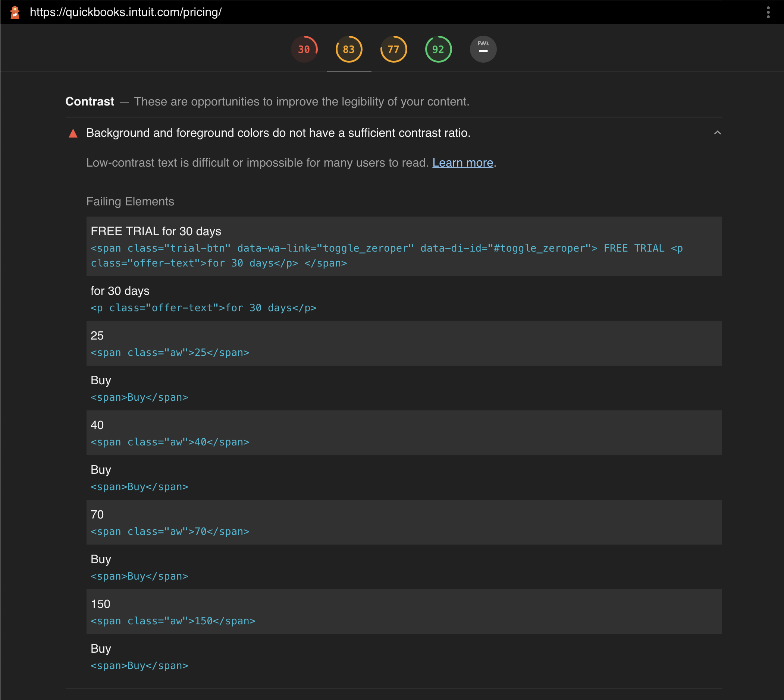Select the offer-text paragraph snippet
Image resolution: width=784 pixels, height=700 pixels.
point(203,308)
